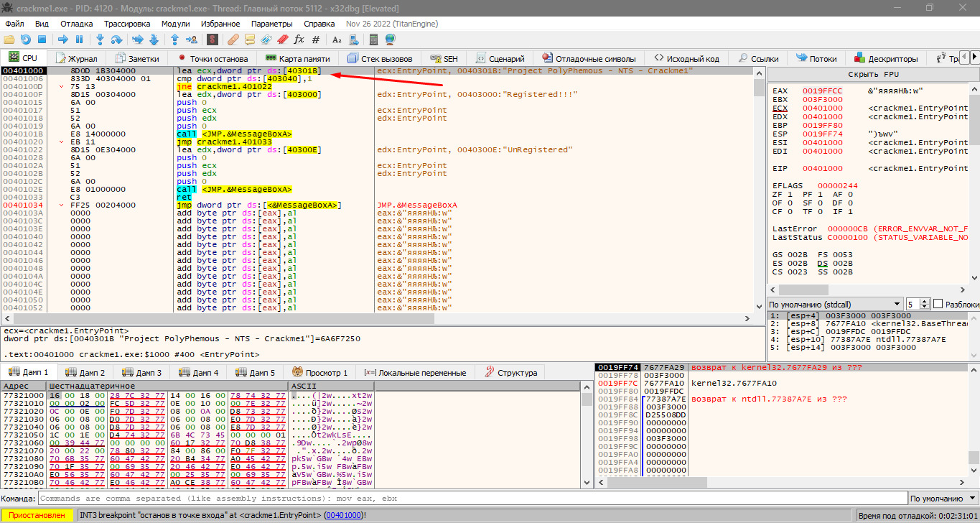980x523 pixels.
Task: Select the Дамп 2 tab
Action: pyautogui.click(x=85, y=372)
